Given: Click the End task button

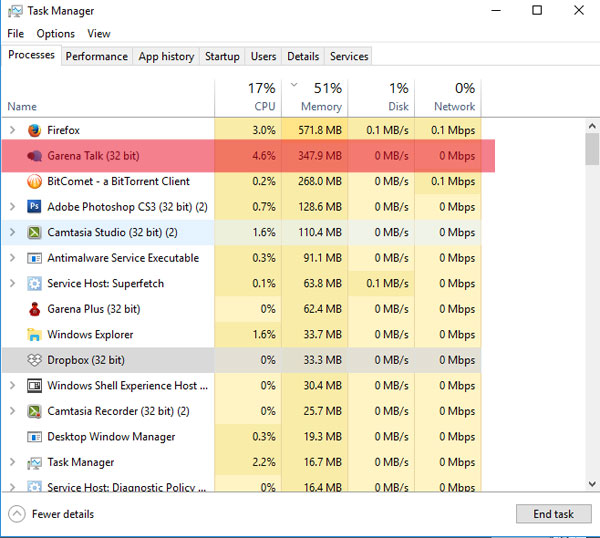Looking at the screenshot, I should click(553, 514).
